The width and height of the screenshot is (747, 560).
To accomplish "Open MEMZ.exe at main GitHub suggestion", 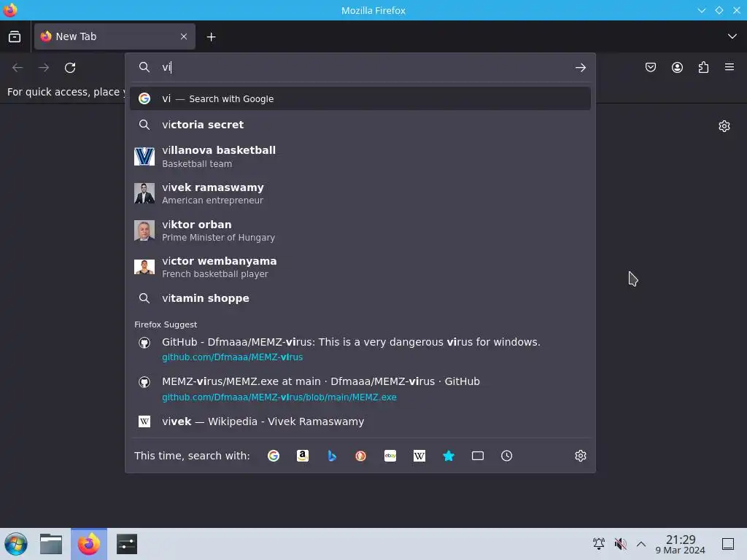I will point(360,389).
